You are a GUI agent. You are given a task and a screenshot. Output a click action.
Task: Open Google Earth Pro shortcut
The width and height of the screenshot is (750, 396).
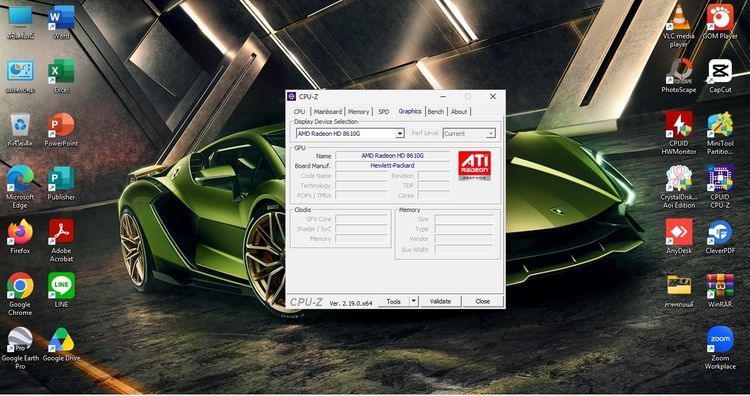(x=20, y=349)
